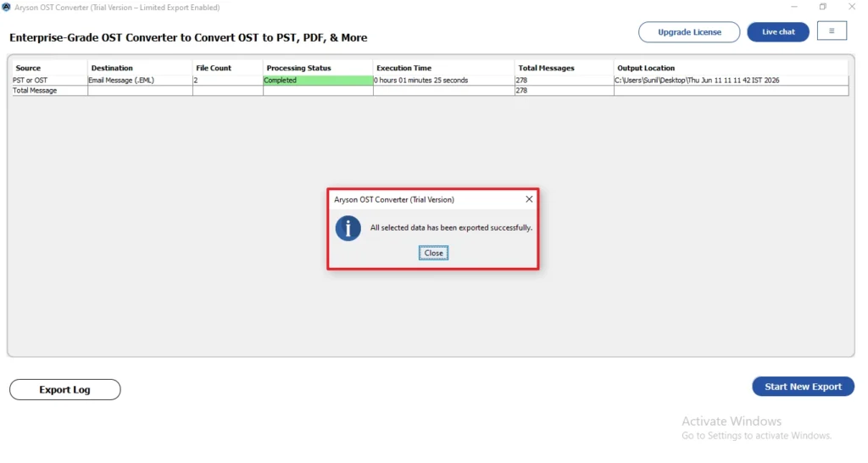This screenshot has height=463, width=868.
Task: Click Start New Export
Action: click(803, 387)
